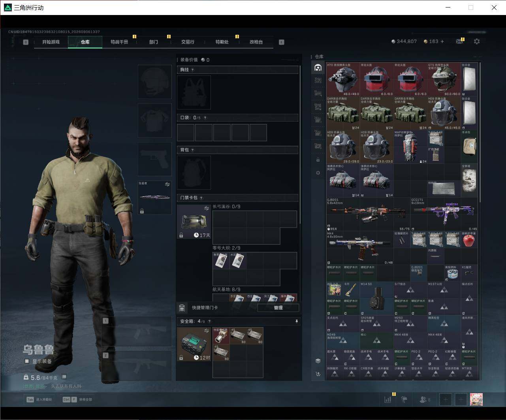
Task: Click the stash panel vertical scrollbar
Action: (x=480, y=132)
